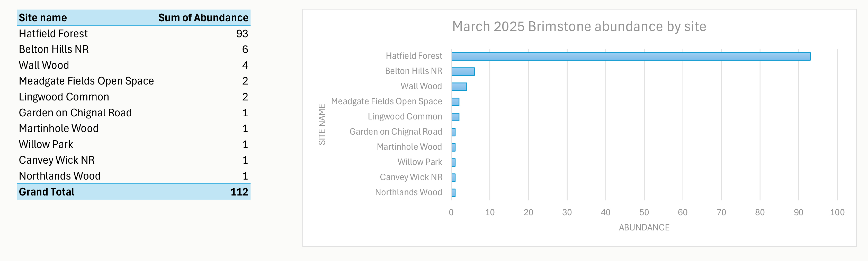
Task: Select the Sum of Abundance header cell
Action: pos(203,17)
